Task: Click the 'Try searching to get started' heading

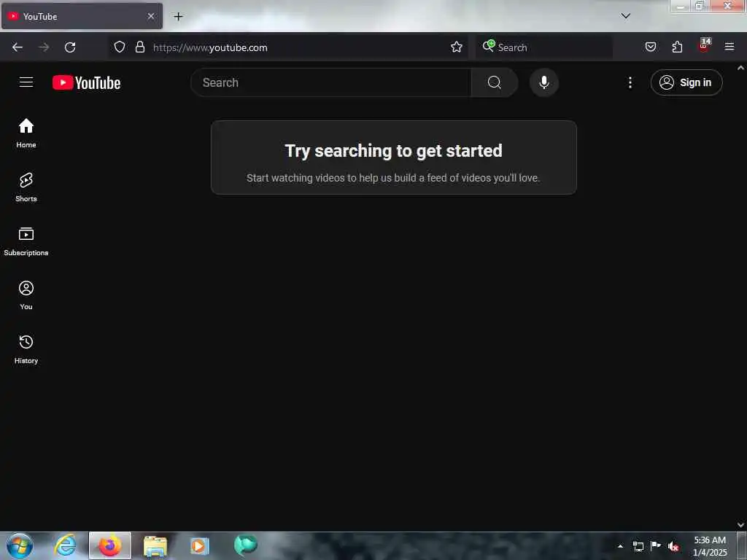Action: (393, 151)
